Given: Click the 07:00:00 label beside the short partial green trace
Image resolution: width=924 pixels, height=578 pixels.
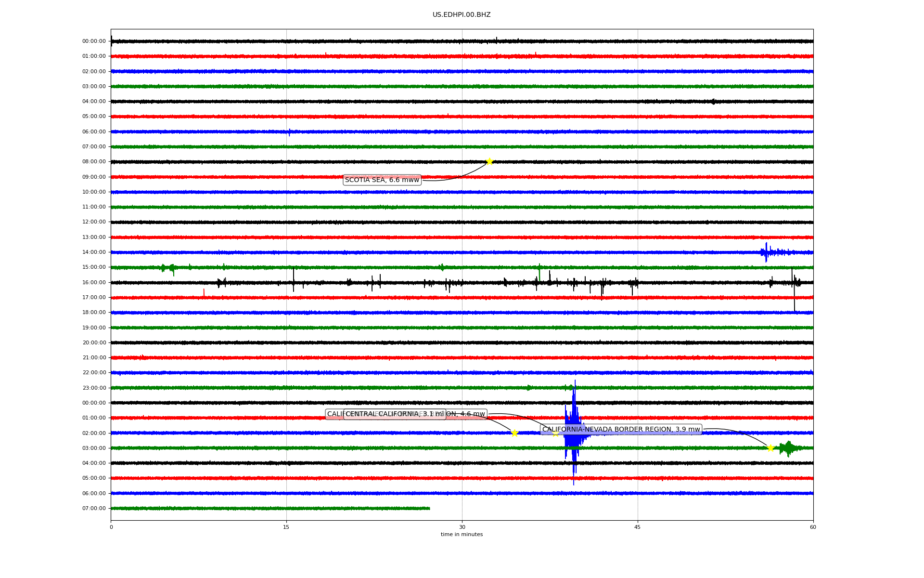Looking at the screenshot, I should click(x=94, y=508).
